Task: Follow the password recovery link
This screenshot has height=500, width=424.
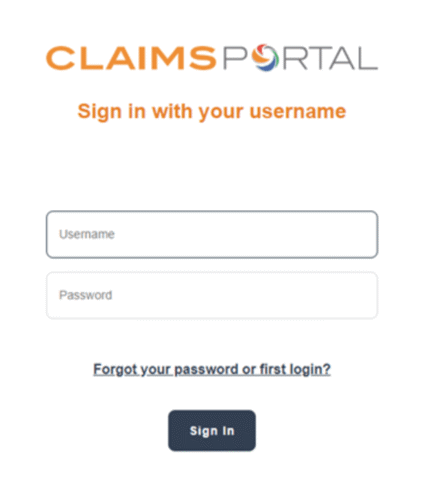Action: point(212,370)
